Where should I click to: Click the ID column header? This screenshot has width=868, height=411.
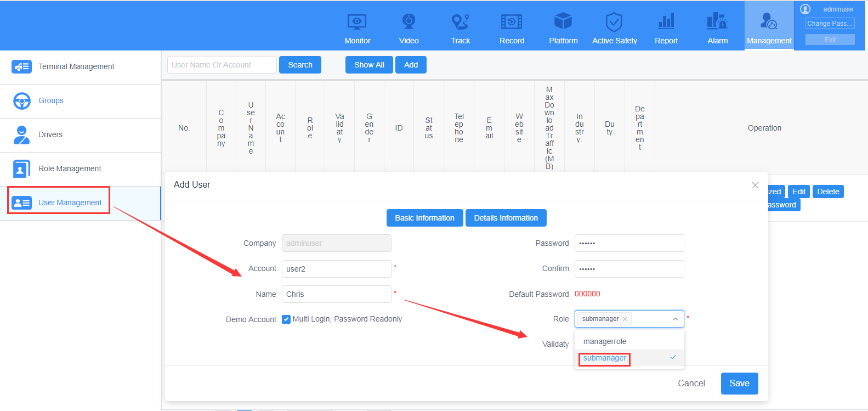(399, 128)
